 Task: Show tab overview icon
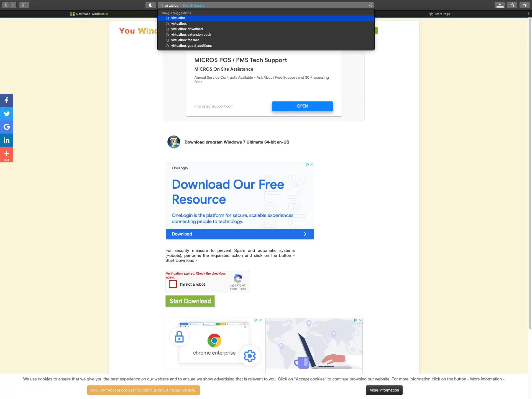tap(525, 5)
